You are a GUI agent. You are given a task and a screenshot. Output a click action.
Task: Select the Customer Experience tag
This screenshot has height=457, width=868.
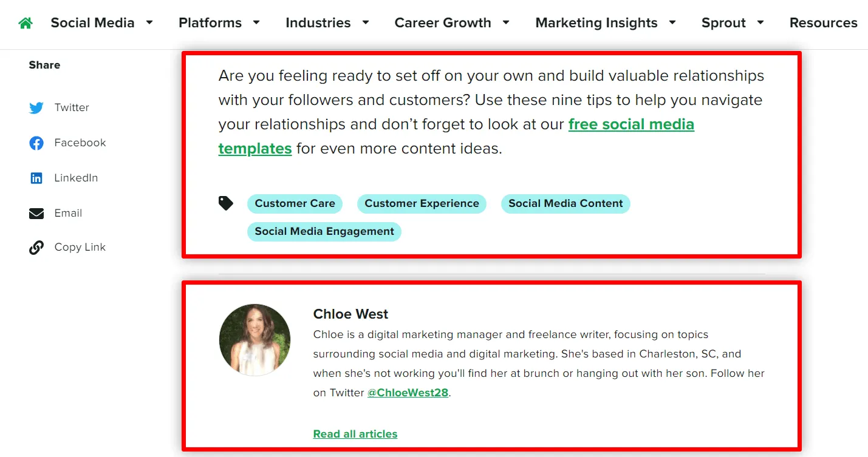click(x=422, y=204)
